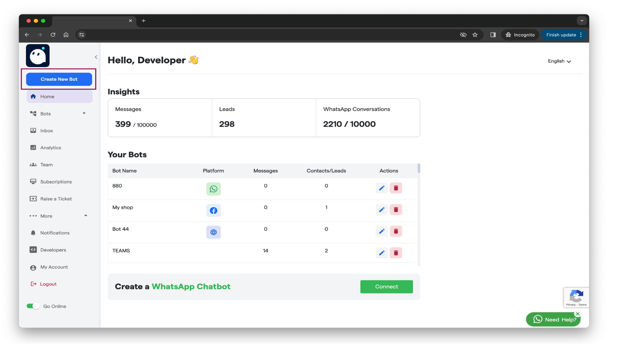This screenshot has height=364, width=629.
Task: Click the browser back arrow
Action: point(27,35)
